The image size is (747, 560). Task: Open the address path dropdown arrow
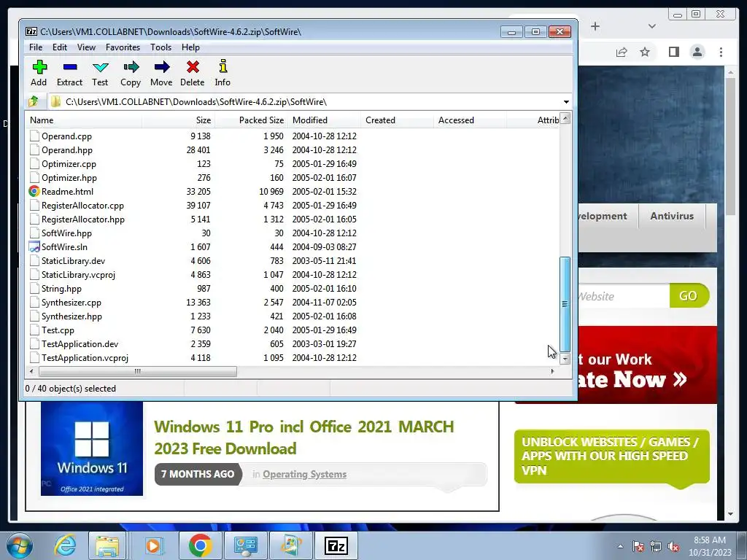click(x=566, y=102)
